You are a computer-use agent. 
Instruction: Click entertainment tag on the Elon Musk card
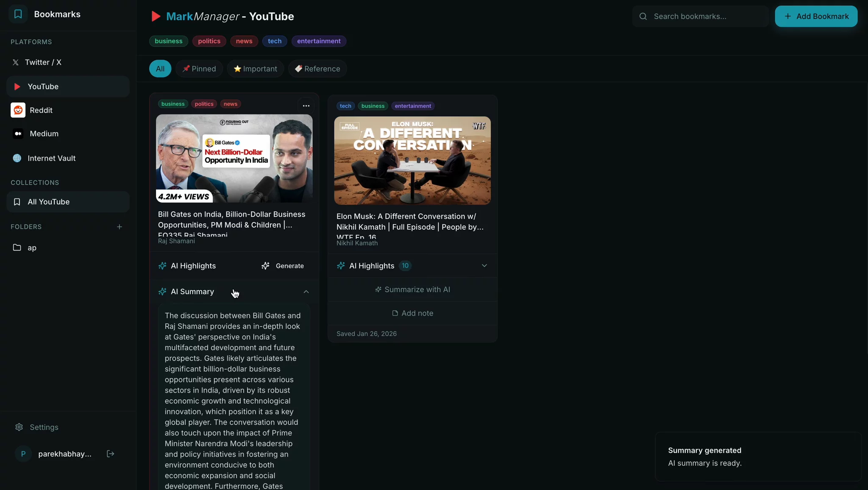(x=413, y=106)
